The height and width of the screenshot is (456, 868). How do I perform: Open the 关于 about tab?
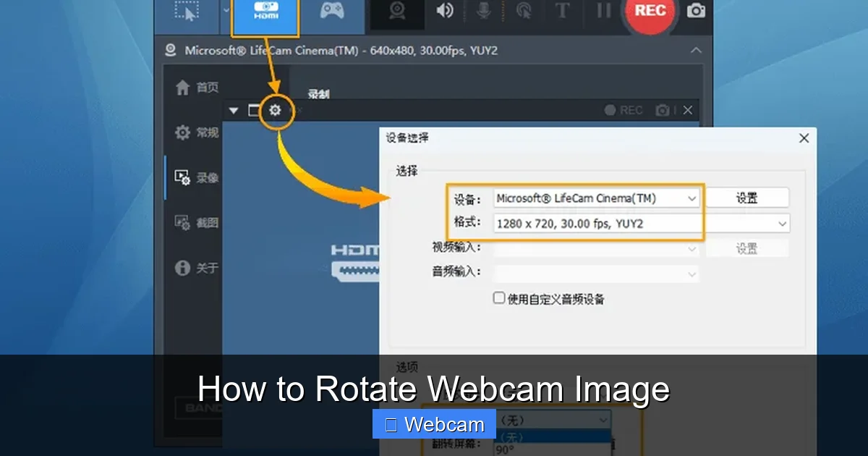point(197,268)
